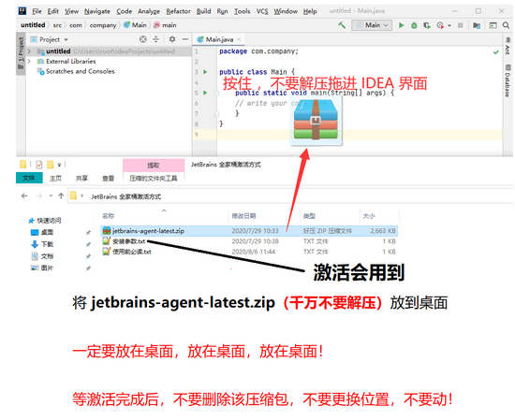Select the 主页 tab in Explorer ribbon
Image resolution: width=515 pixels, height=420 pixels.
tap(55, 178)
